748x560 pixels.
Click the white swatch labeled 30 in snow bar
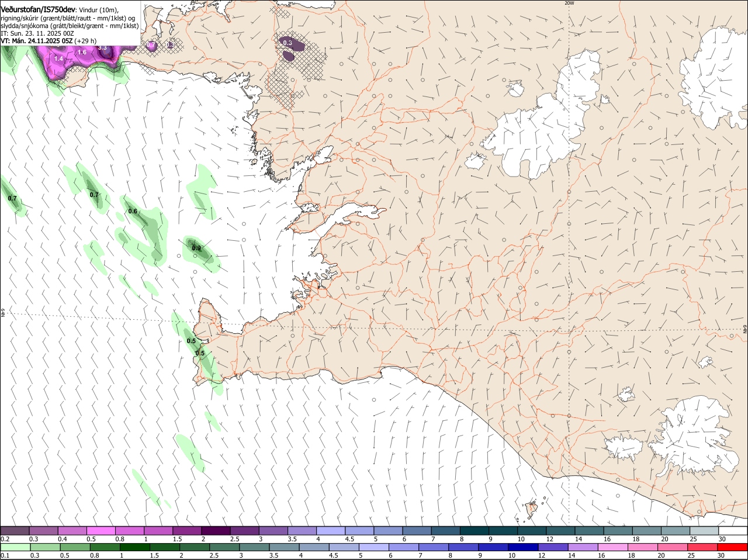coord(733,531)
